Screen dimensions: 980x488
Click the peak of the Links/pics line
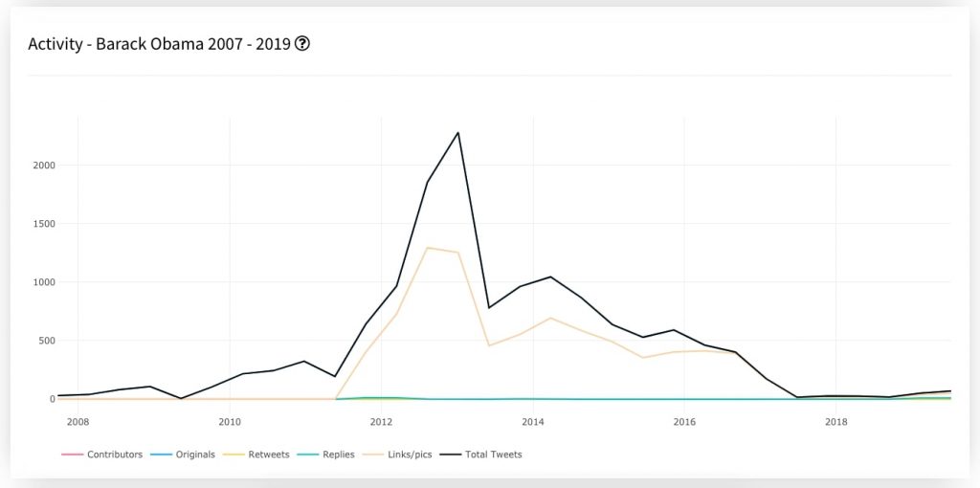tap(428, 248)
